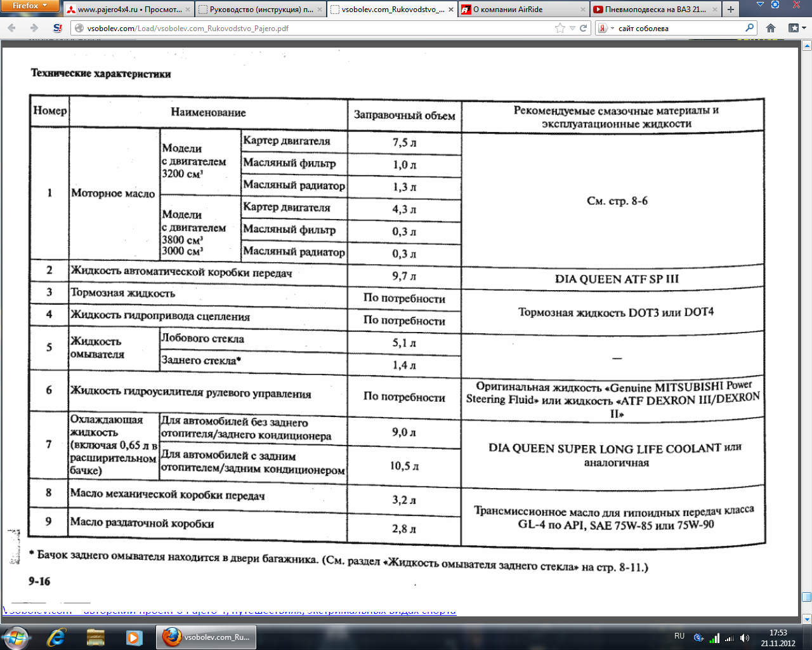Click 'Жидкость автоматической коробки передач' row name
Viewport: 812px width, 650px height.
181,272
